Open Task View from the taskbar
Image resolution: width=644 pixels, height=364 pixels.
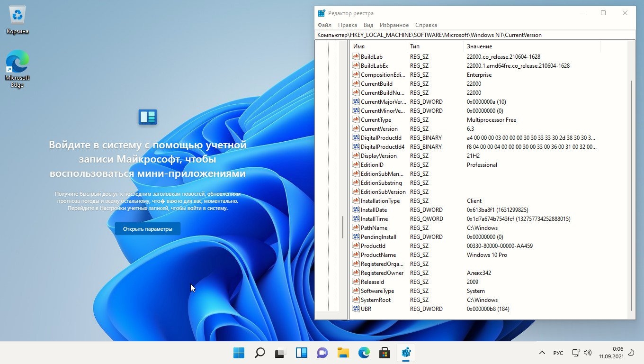click(281, 353)
